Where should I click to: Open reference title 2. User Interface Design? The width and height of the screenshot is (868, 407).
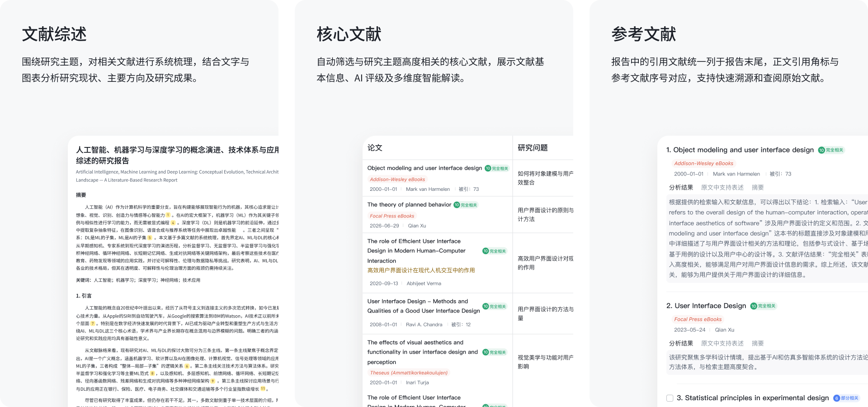coord(706,306)
